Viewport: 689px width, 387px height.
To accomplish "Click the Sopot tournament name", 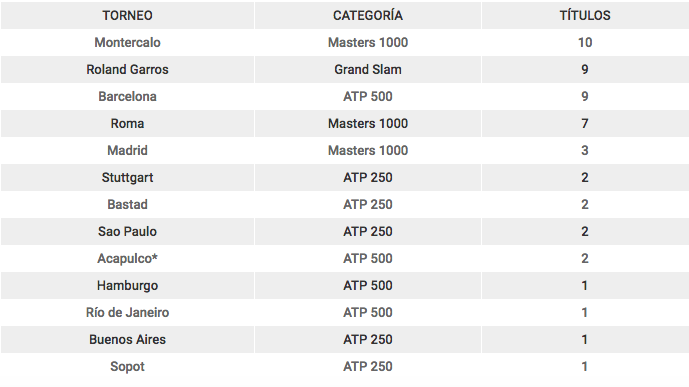I will tap(127, 367).
